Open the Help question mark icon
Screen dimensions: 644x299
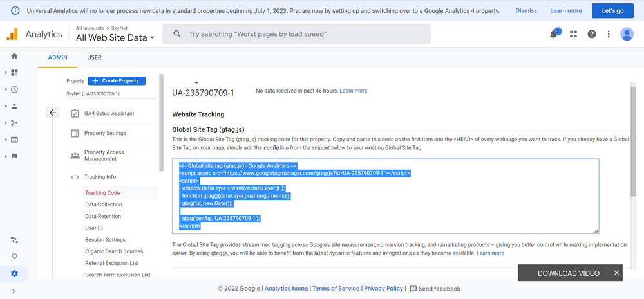[x=591, y=34]
